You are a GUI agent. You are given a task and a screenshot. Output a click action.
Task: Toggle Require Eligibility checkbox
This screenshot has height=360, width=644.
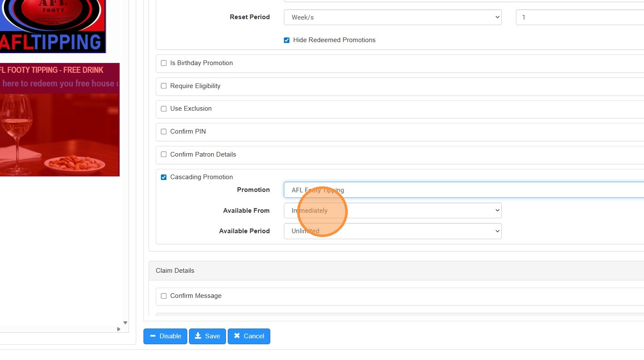click(x=163, y=86)
